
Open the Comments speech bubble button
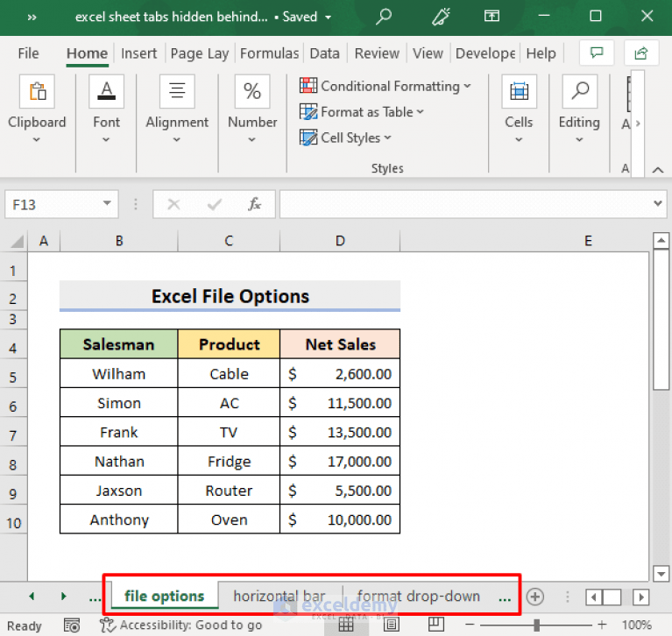coord(597,53)
